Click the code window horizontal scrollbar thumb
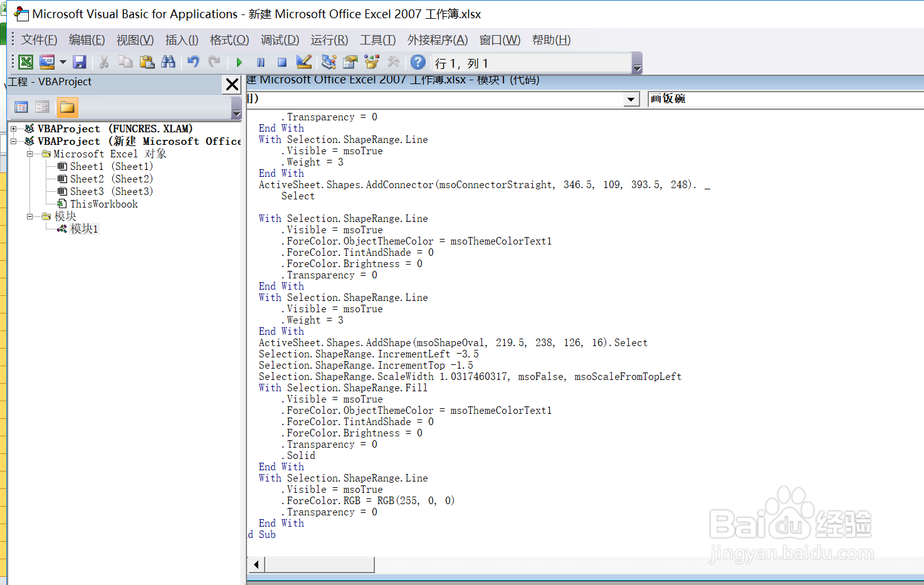 tap(320, 565)
